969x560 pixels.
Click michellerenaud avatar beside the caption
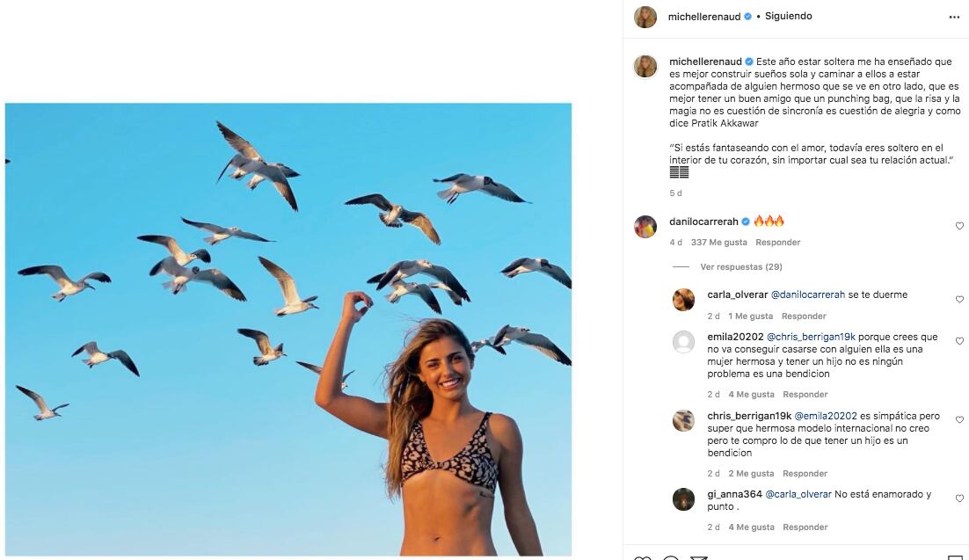coord(645,67)
